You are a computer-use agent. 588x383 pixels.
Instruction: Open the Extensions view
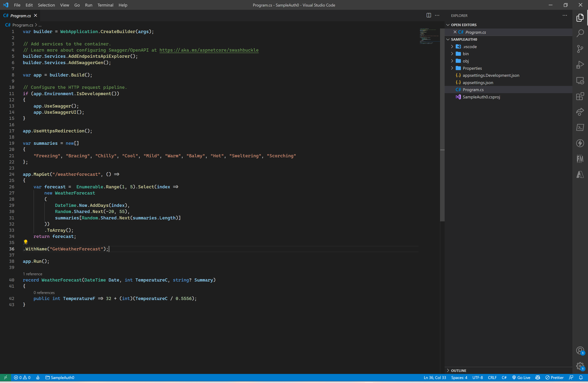580,96
